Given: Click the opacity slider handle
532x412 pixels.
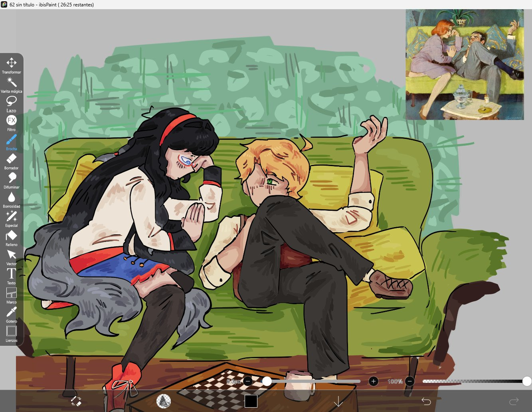Looking at the screenshot, I should [527, 381].
